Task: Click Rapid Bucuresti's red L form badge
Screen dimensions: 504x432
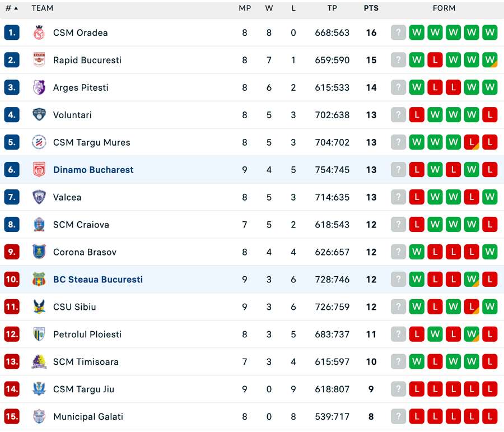Action: point(435,60)
